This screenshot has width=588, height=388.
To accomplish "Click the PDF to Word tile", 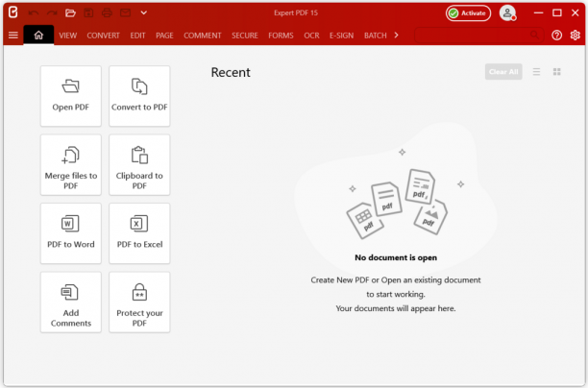I will click(x=71, y=233).
